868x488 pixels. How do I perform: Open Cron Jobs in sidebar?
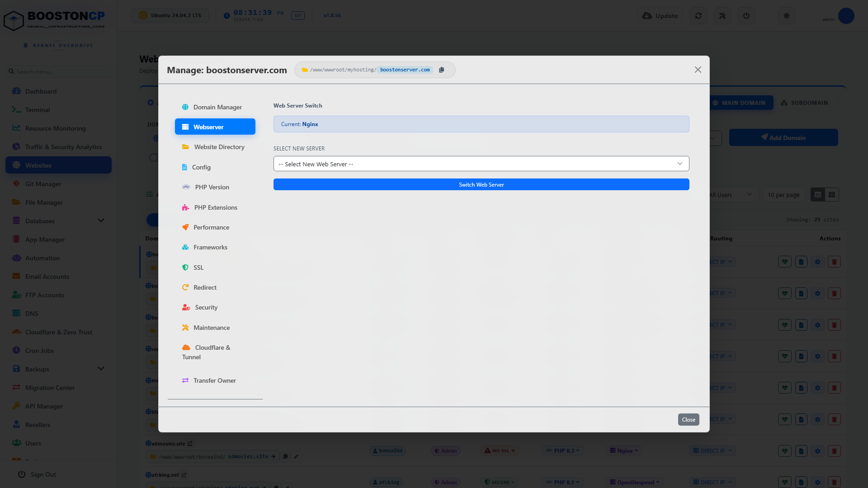click(58, 351)
